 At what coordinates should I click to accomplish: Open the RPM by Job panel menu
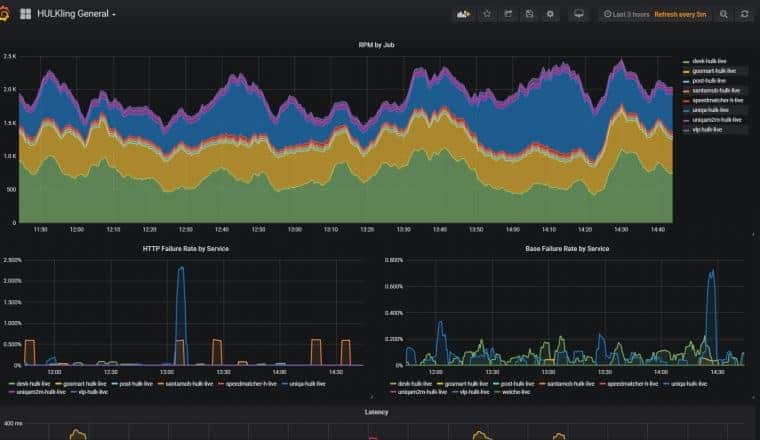pyautogui.click(x=376, y=45)
